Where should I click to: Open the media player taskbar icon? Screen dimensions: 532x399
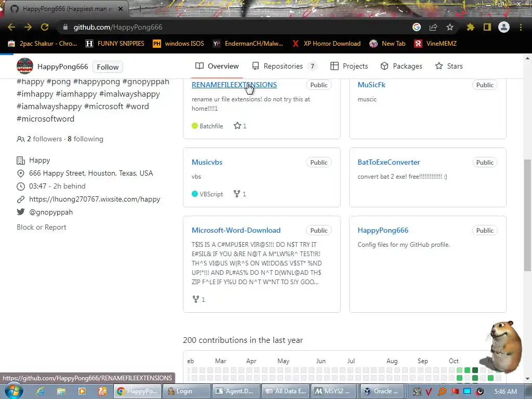pyautogui.click(x=82, y=391)
